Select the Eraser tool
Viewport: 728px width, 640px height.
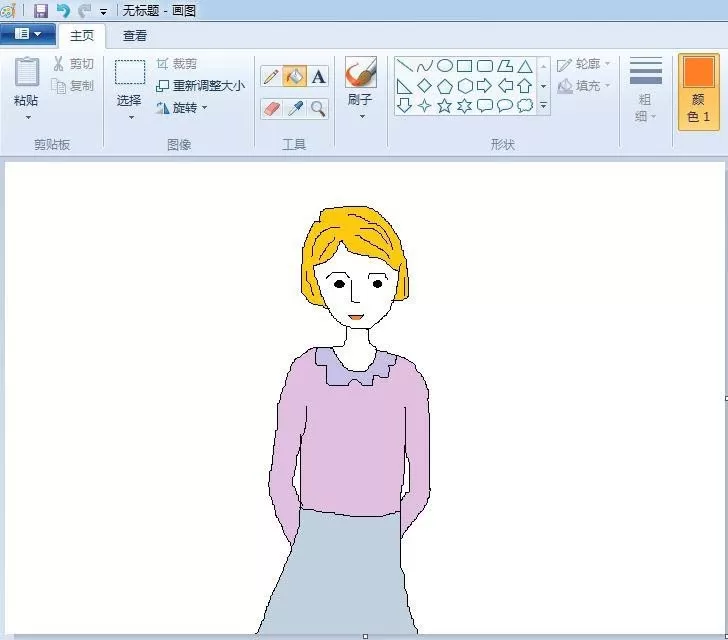[272, 109]
